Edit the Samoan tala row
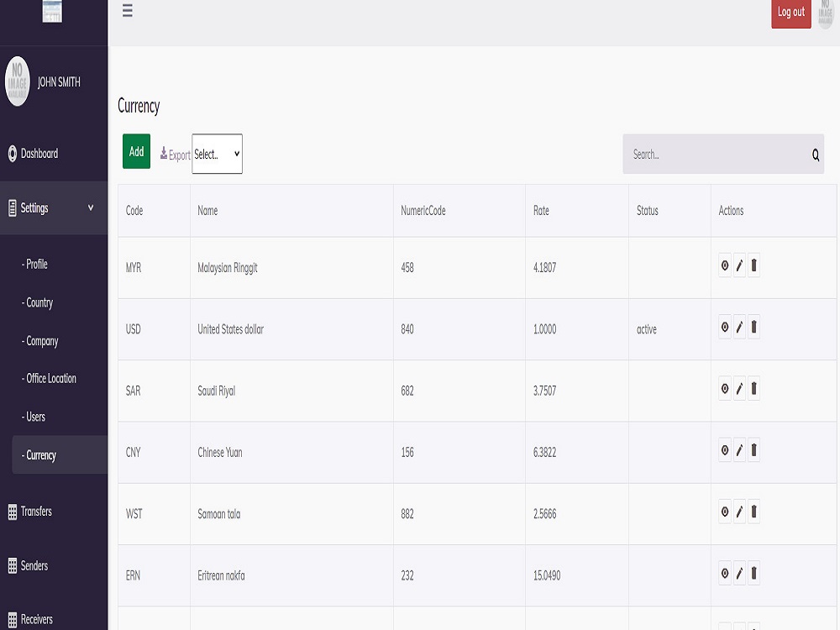The width and height of the screenshot is (840, 630). pos(739,512)
